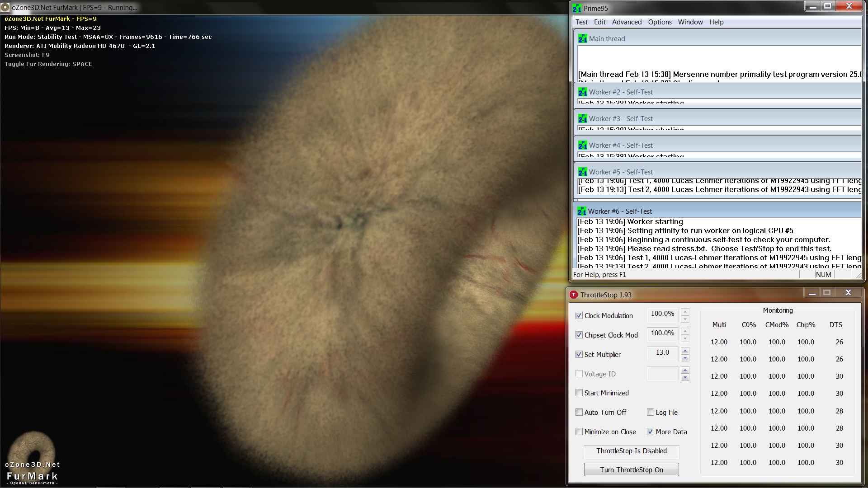Screen dimensions: 868x488
Task: Open the Window menu in Prime95
Action: coord(690,22)
